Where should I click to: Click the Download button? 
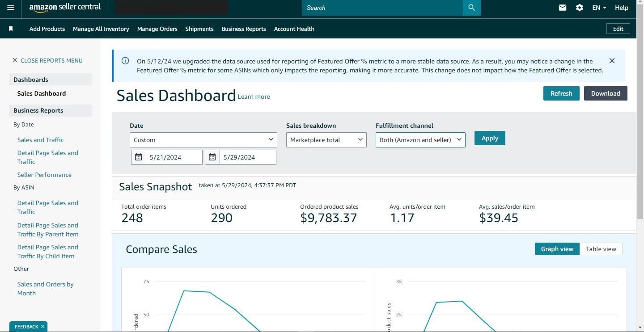(x=606, y=93)
